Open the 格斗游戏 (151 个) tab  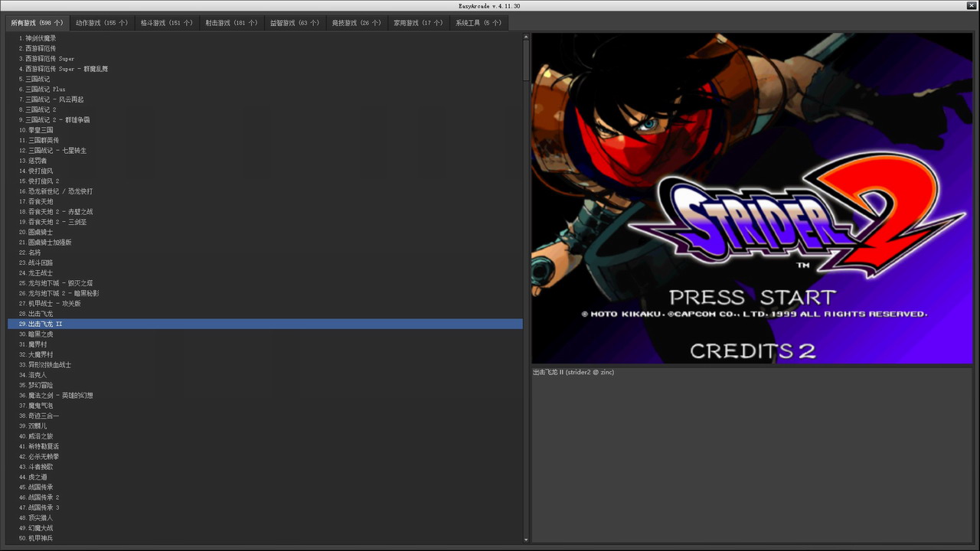click(x=166, y=23)
